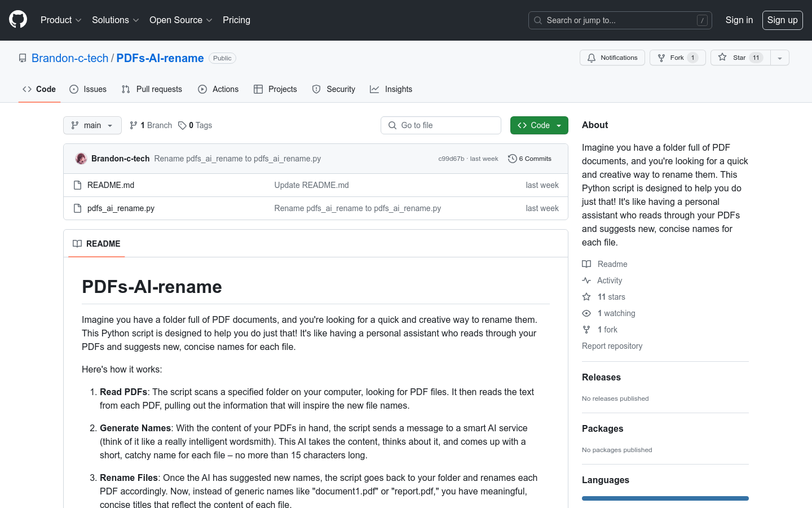Expand the Product menu in header

[x=61, y=20]
